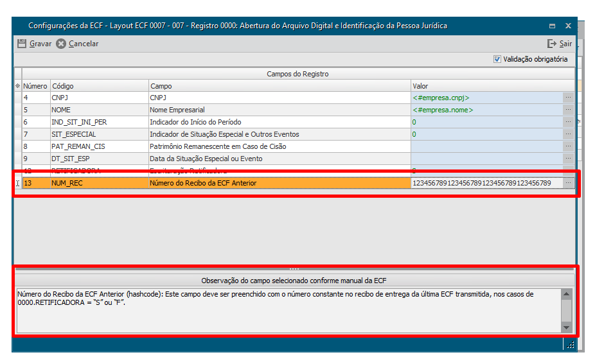The image size is (595, 364).
Task: Sort by the Valor column header
Action: coord(492,86)
